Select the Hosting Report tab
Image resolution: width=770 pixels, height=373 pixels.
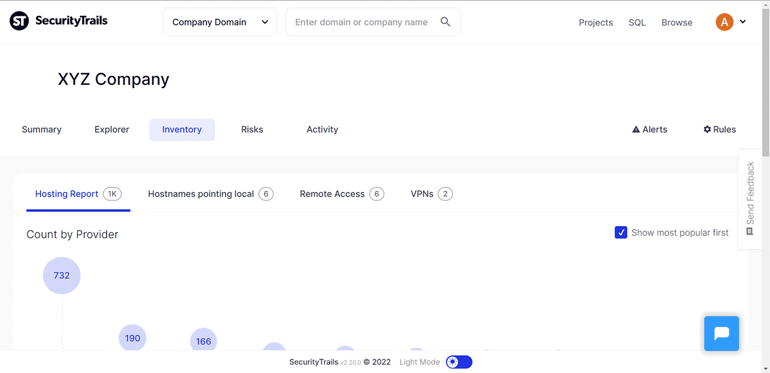(79, 194)
